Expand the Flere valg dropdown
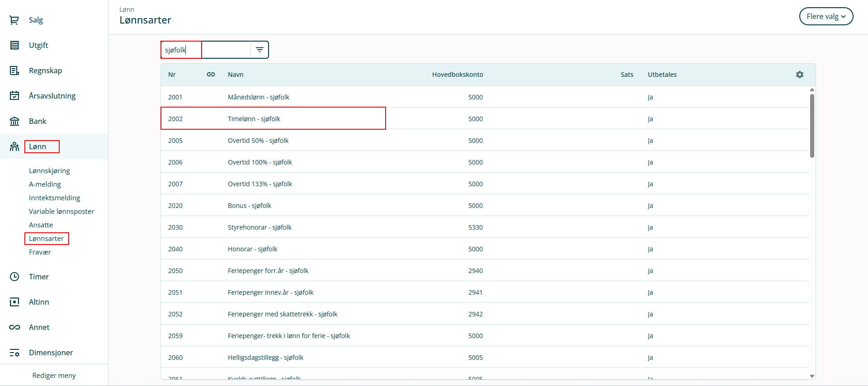868x386 pixels. 826,16
